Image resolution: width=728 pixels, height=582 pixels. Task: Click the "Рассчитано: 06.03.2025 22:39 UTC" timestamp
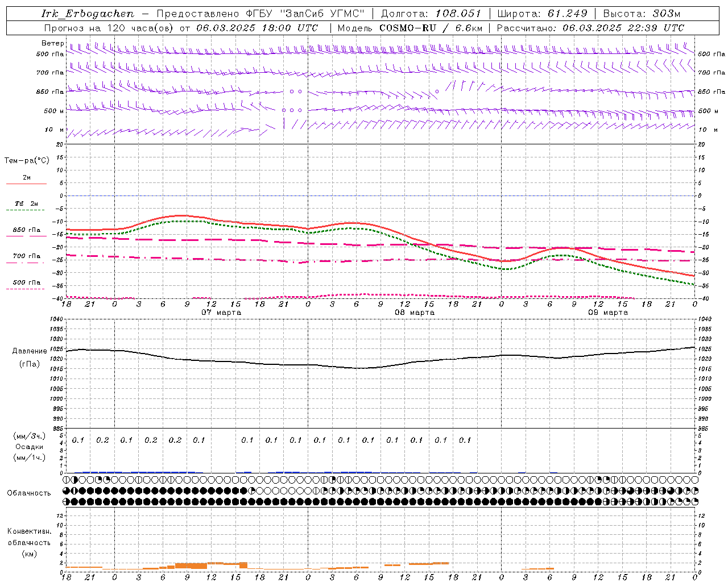point(590,28)
